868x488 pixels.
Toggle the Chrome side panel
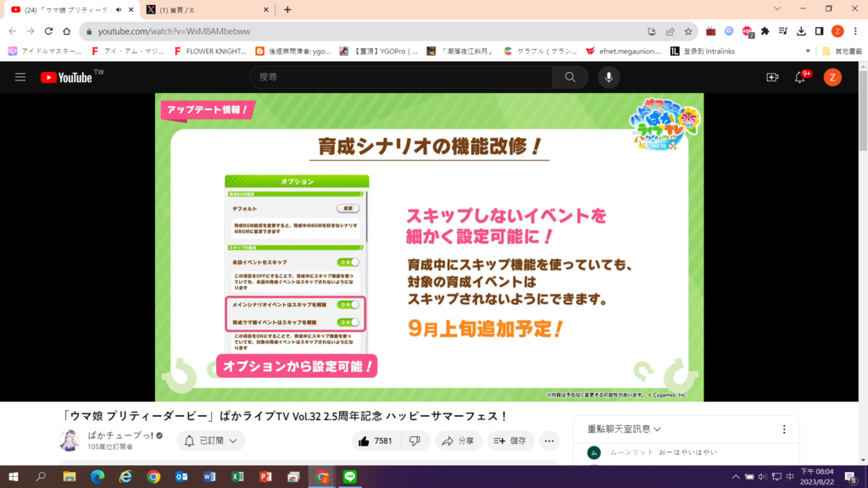[x=820, y=31]
